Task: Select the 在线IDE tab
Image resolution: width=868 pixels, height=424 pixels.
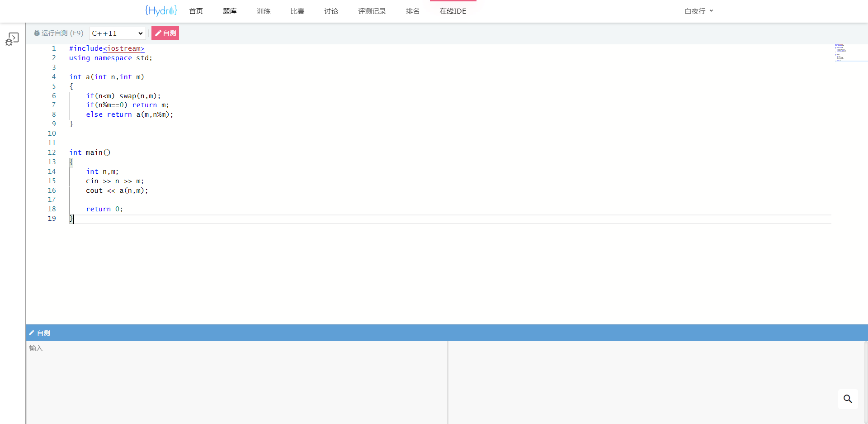Action: coord(453,11)
